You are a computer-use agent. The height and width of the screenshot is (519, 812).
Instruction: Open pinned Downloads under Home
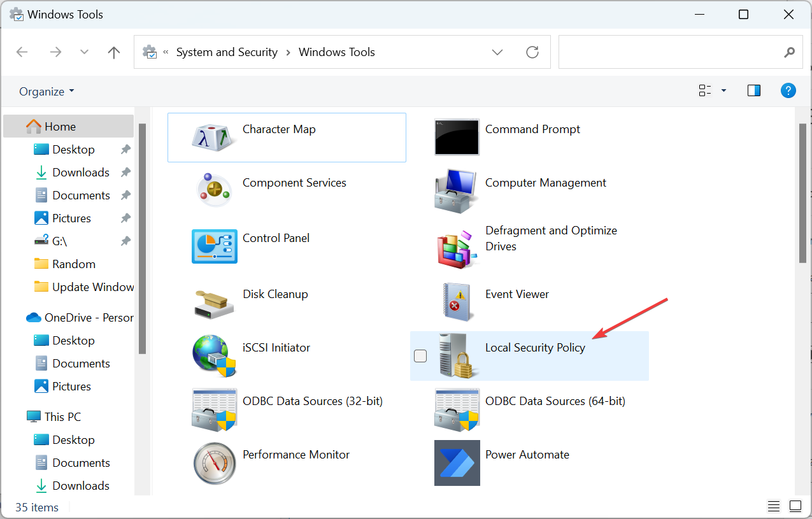point(81,173)
